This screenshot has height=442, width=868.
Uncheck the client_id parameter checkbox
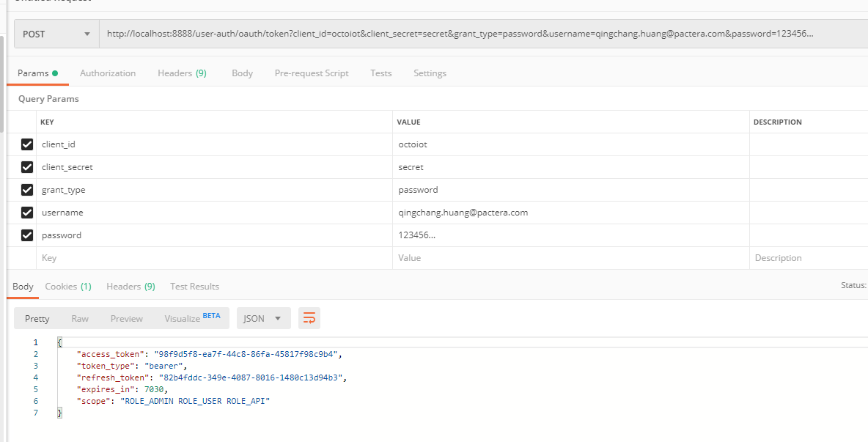(26, 144)
